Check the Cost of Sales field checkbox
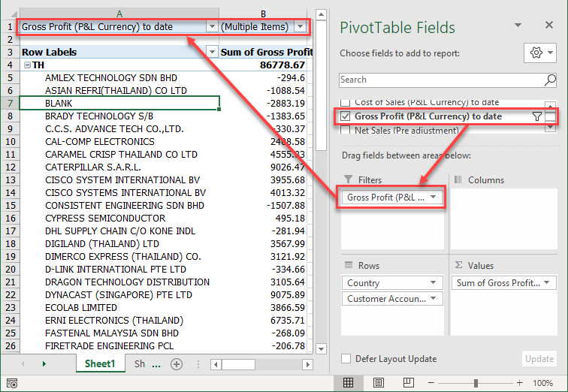This screenshot has width=568, height=392. pyautogui.click(x=345, y=102)
